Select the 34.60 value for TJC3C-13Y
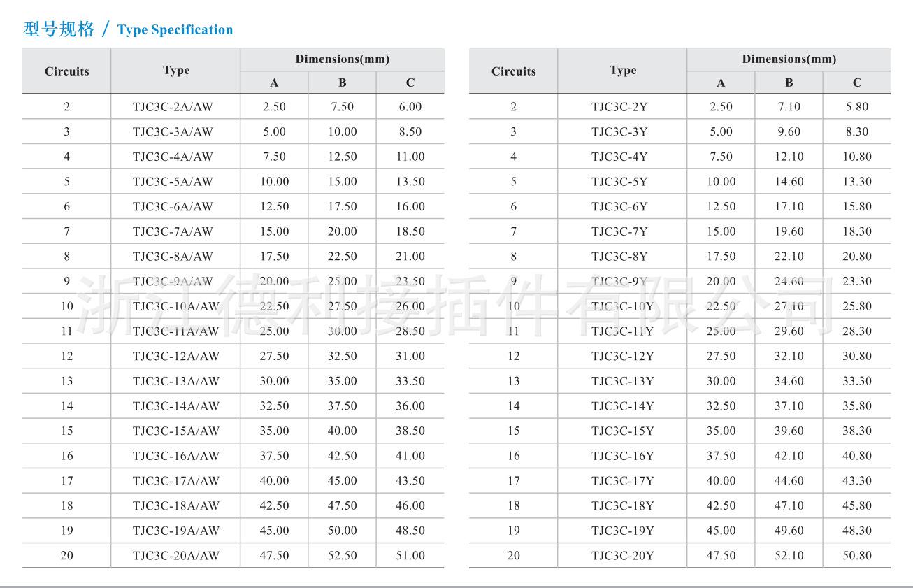The width and height of the screenshot is (913, 588). 789,381
